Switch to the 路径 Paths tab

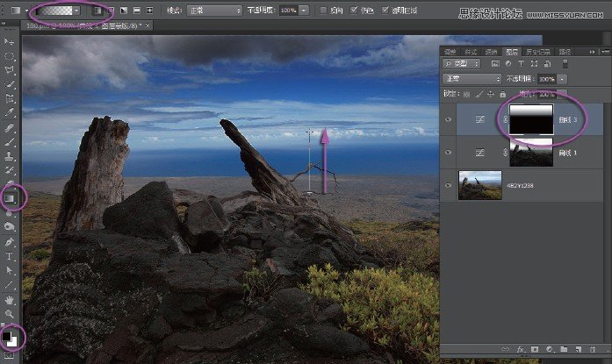[565, 52]
